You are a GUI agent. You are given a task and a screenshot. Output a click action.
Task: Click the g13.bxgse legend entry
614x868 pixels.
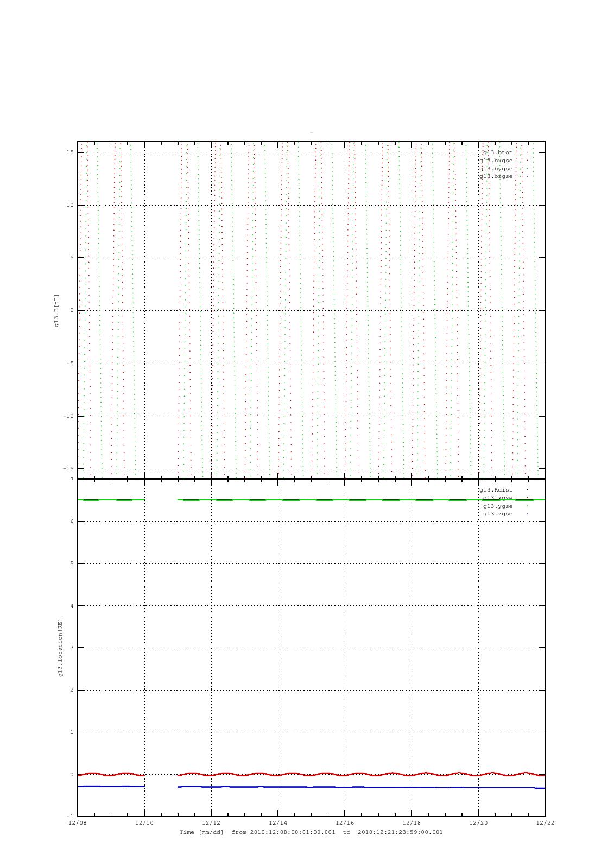pyautogui.click(x=496, y=161)
